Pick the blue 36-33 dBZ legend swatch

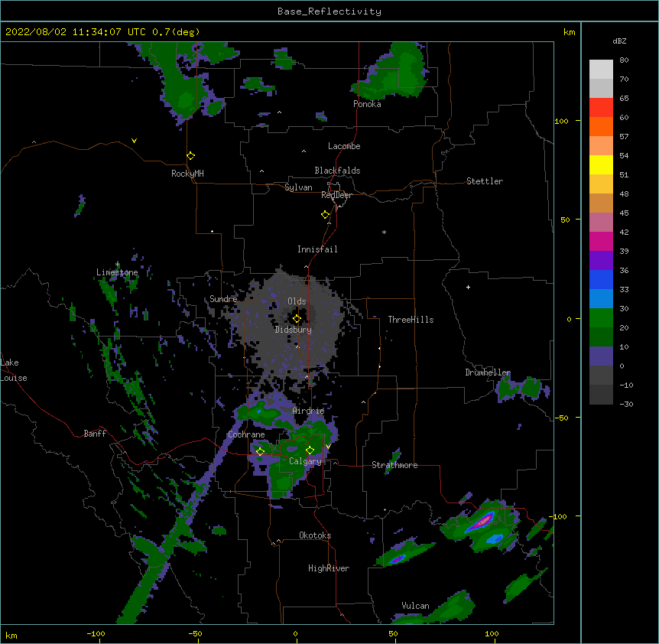point(601,279)
